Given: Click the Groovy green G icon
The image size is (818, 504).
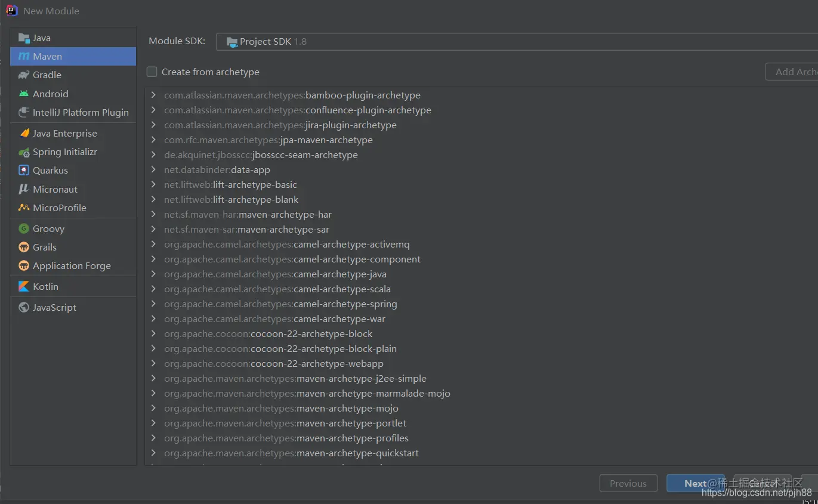Looking at the screenshot, I should click(24, 228).
